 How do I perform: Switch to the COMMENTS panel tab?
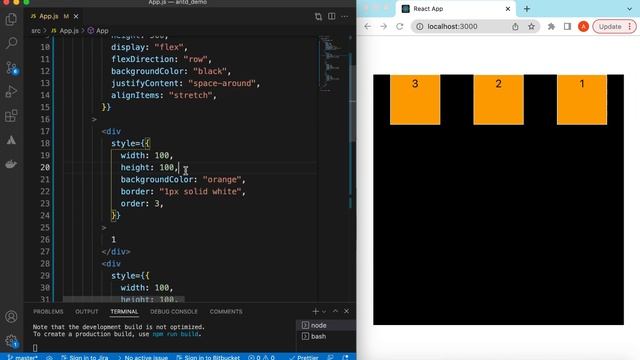click(226, 311)
